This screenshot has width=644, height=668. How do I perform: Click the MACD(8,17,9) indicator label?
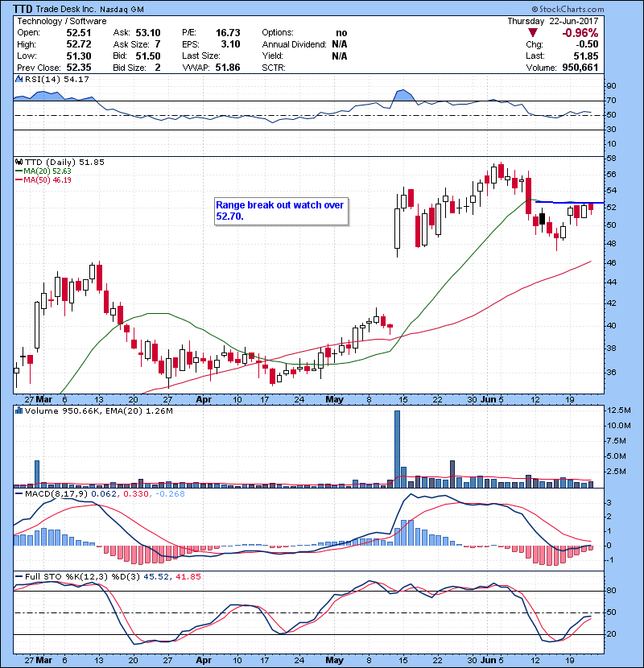tap(56, 494)
